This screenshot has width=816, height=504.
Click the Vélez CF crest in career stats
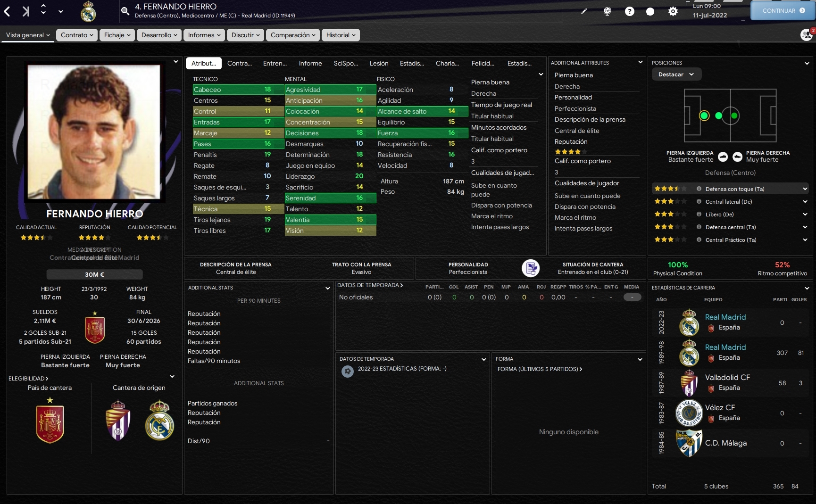689,413
